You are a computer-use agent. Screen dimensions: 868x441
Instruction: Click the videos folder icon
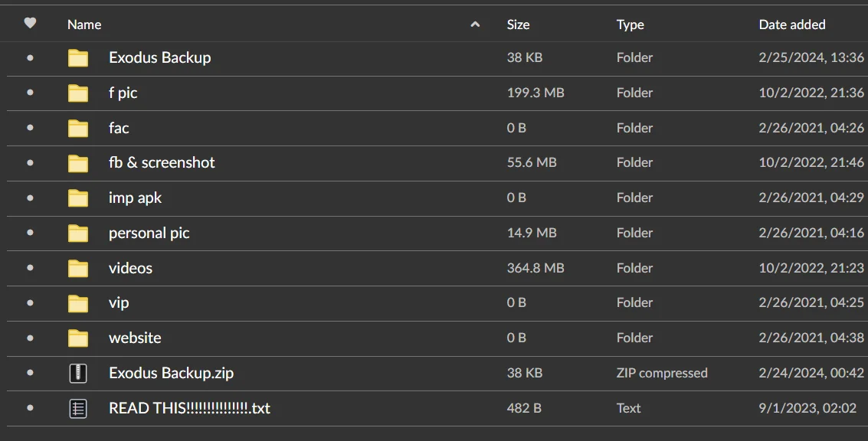(78, 269)
